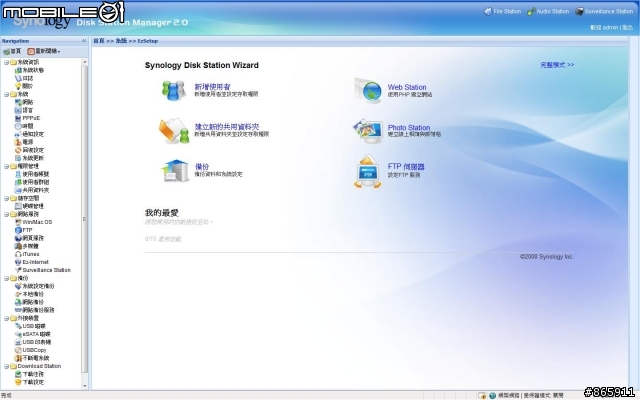
Task: Open the FTP tree item under network services
Action: (27, 230)
